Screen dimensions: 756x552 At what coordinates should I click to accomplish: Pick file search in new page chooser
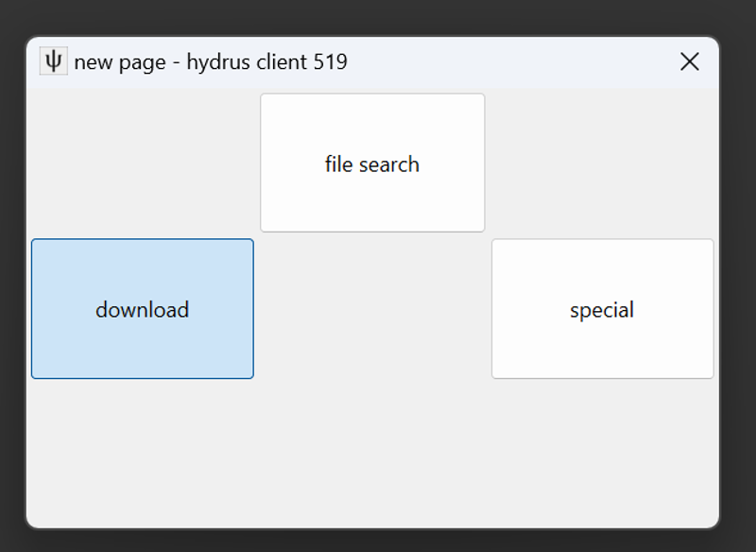[372, 163]
